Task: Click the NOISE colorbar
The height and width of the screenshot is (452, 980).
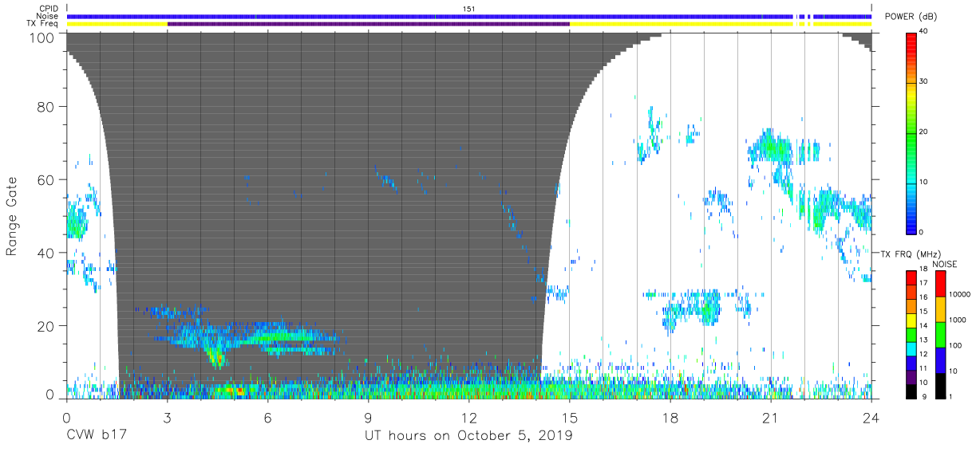Action: click(x=939, y=334)
